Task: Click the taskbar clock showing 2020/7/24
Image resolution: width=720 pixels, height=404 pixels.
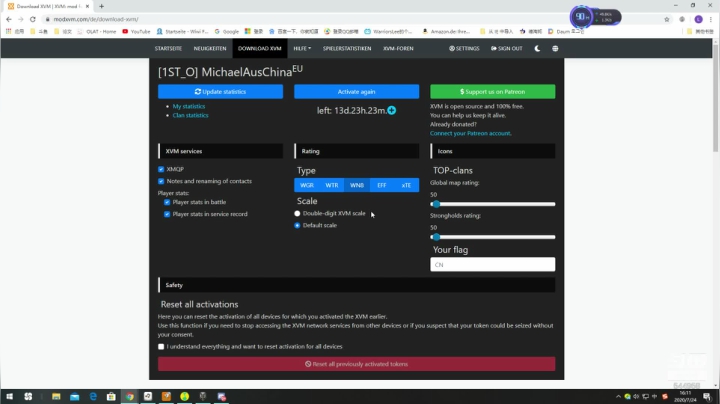Action: pos(685,396)
